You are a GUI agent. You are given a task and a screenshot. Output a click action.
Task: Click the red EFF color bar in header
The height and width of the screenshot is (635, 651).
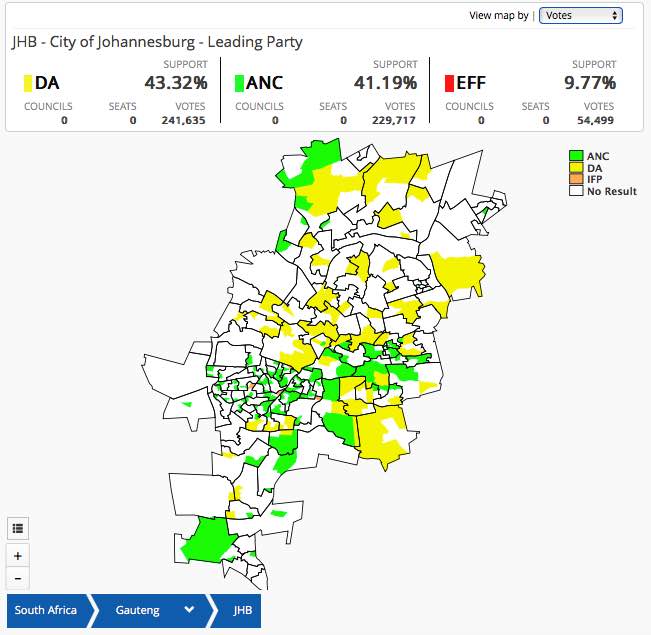point(449,82)
